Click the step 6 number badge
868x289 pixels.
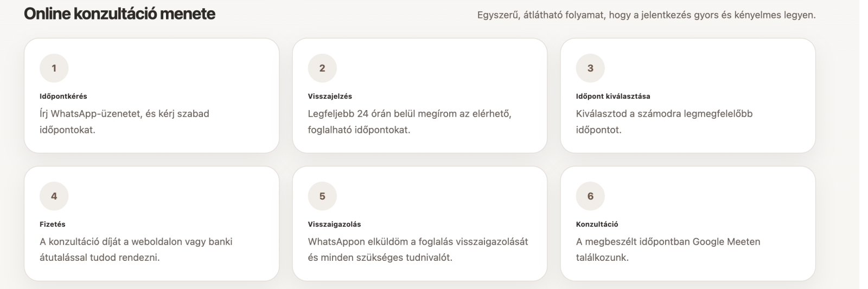click(590, 196)
